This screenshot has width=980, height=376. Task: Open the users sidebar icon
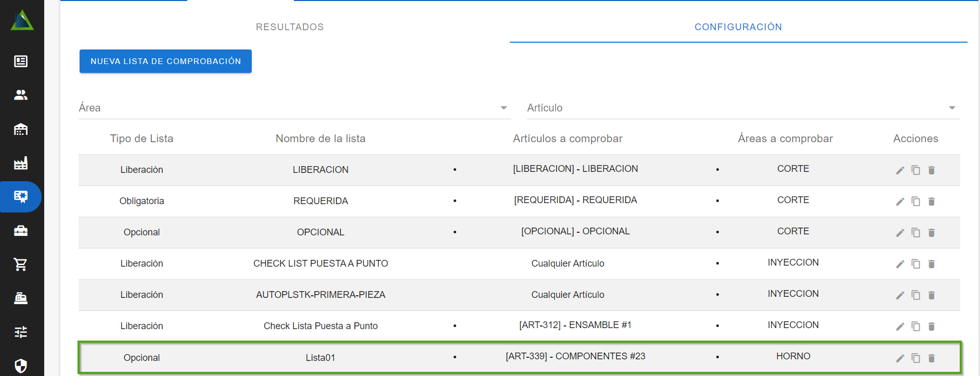(21, 95)
